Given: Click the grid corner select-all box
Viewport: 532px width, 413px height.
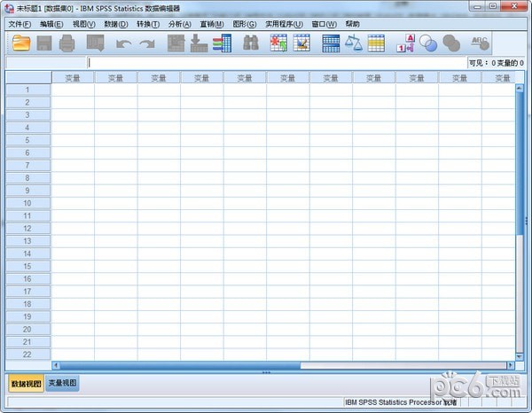Looking at the screenshot, I should tap(28, 77).
